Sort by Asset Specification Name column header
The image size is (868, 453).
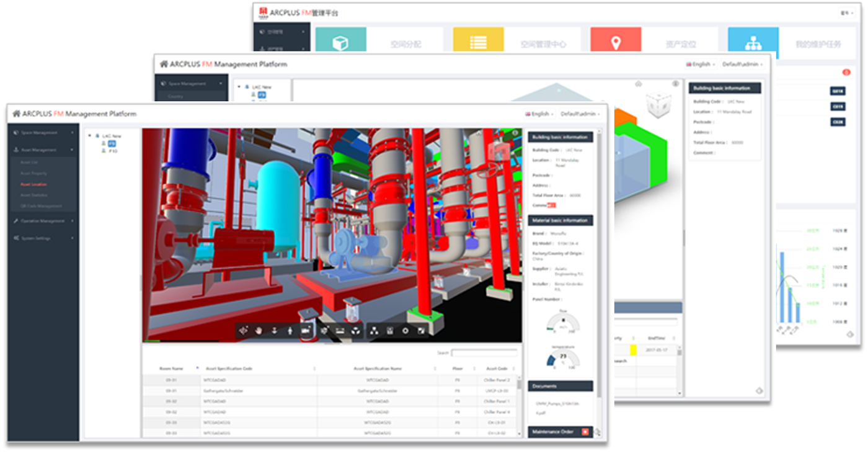tap(378, 369)
